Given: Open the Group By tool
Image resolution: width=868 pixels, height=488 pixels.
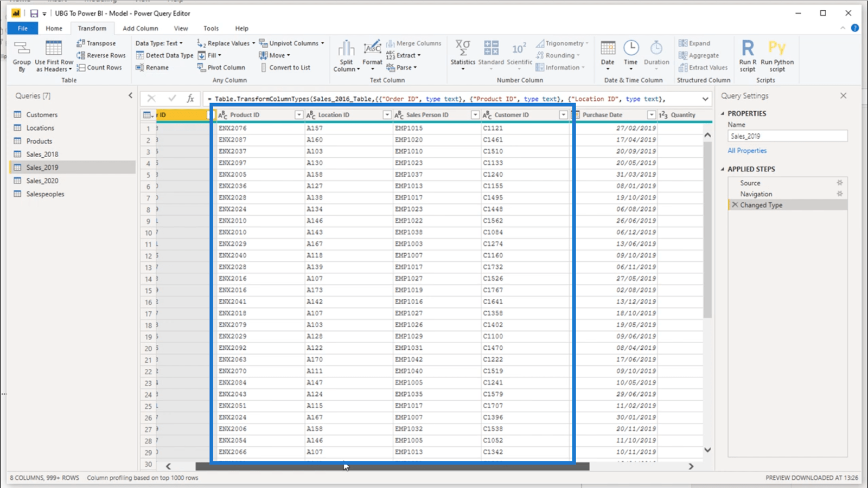Looking at the screenshot, I should [22, 56].
